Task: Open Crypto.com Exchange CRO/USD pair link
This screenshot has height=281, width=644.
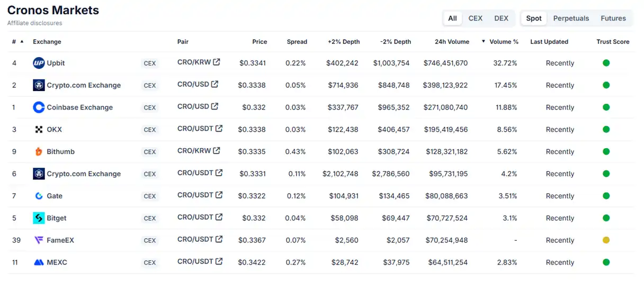Action: tap(193, 84)
